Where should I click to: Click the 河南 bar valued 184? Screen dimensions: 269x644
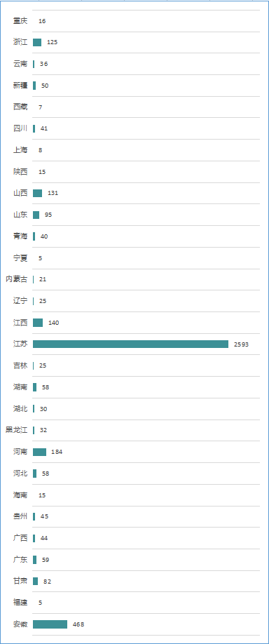point(39,452)
